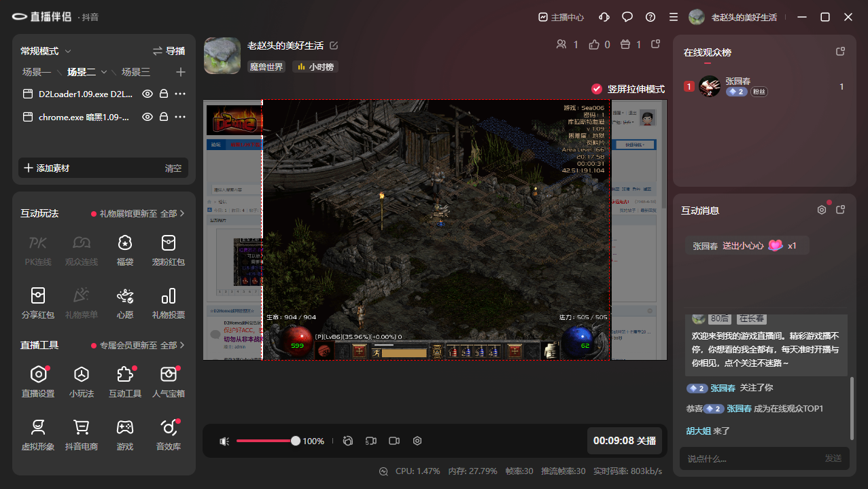Click the streamer avatar thumbnail beside title

point(222,56)
